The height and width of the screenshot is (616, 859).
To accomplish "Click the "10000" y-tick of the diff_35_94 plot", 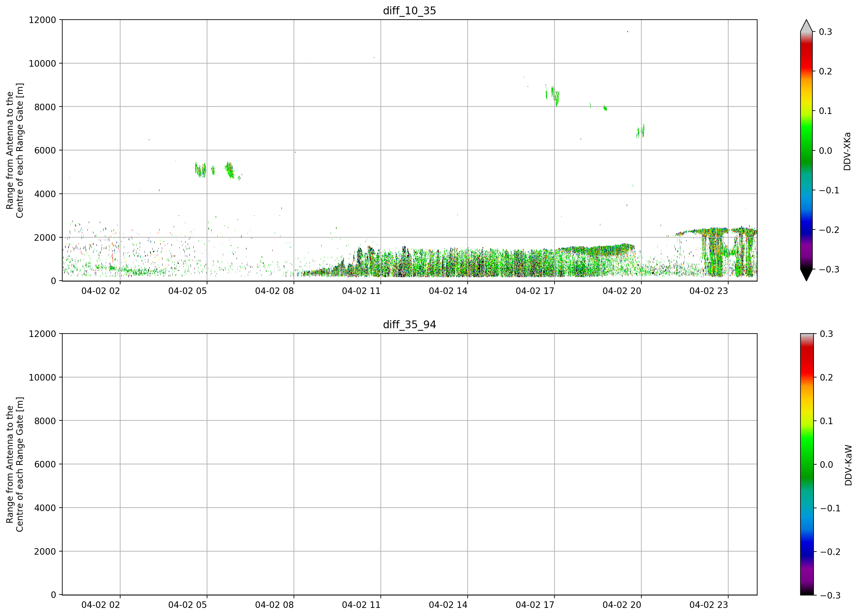I will [42, 377].
